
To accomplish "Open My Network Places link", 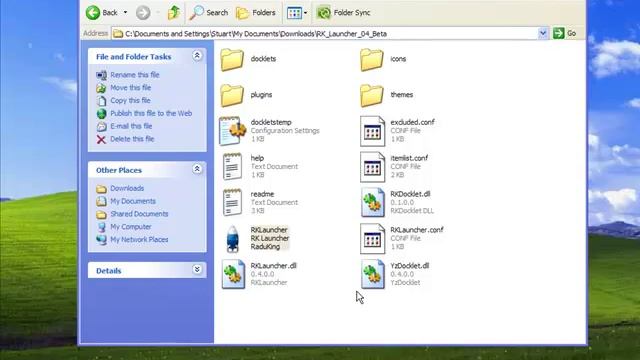I will click(x=139, y=240).
